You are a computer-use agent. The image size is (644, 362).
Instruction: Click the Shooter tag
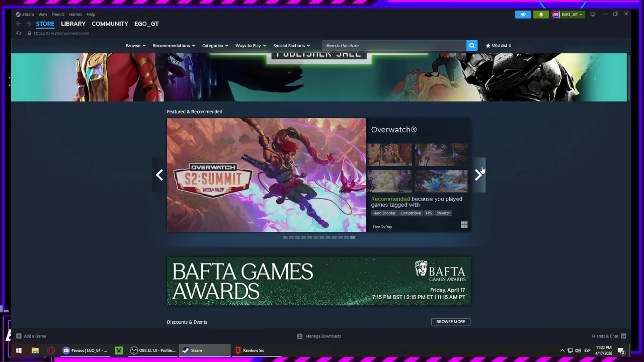point(443,213)
